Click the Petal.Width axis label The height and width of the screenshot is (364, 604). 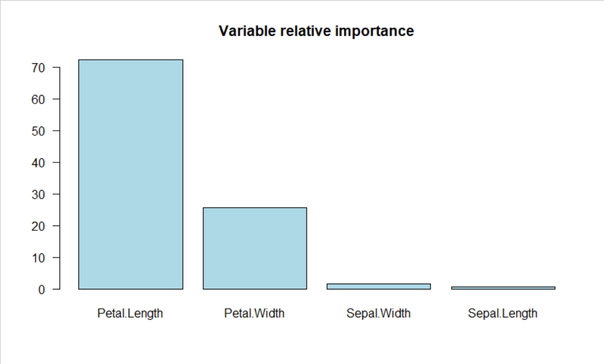pyautogui.click(x=254, y=314)
